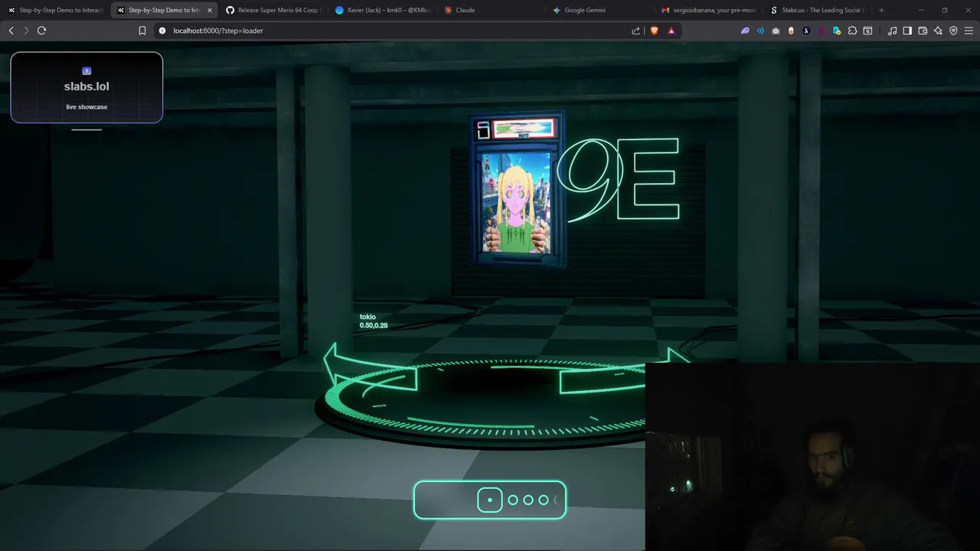980x551 pixels.
Task: Open a new tab with plus button
Action: 881,10
